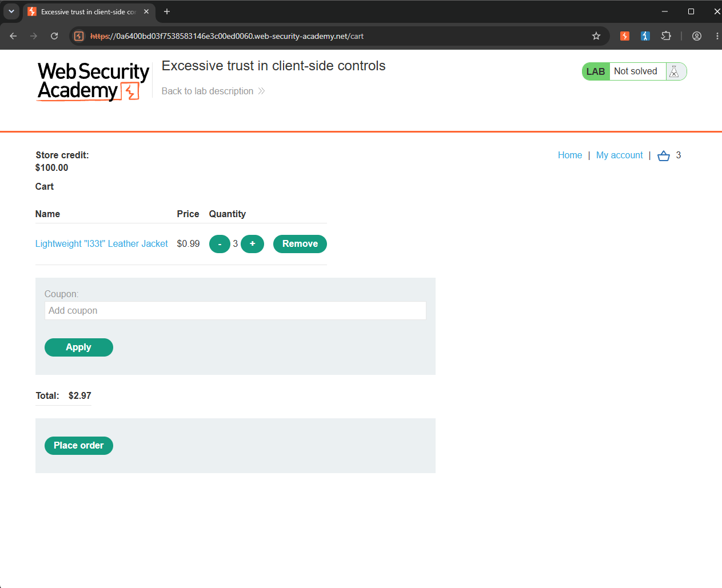Click the $100.00 store credit value

click(52, 168)
